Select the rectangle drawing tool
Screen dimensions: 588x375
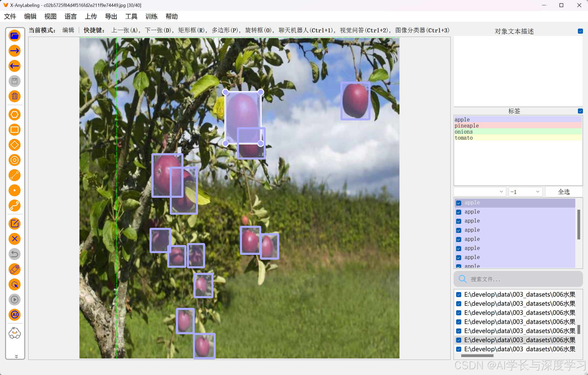(15, 130)
